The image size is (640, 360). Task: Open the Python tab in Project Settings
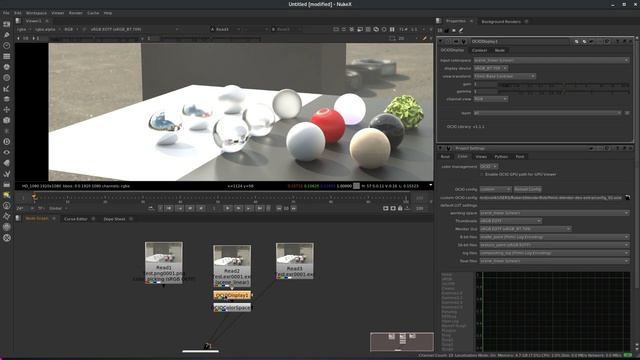click(x=501, y=157)
